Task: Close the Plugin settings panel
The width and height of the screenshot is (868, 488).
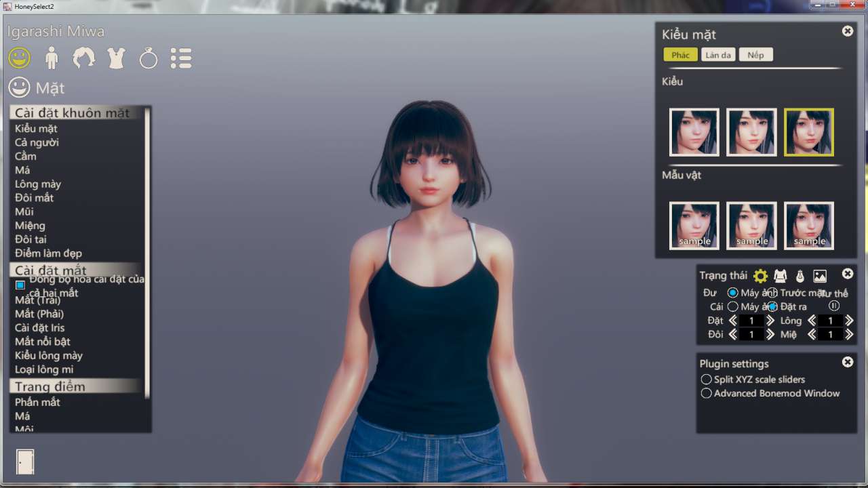Action: tap(848, 362)
